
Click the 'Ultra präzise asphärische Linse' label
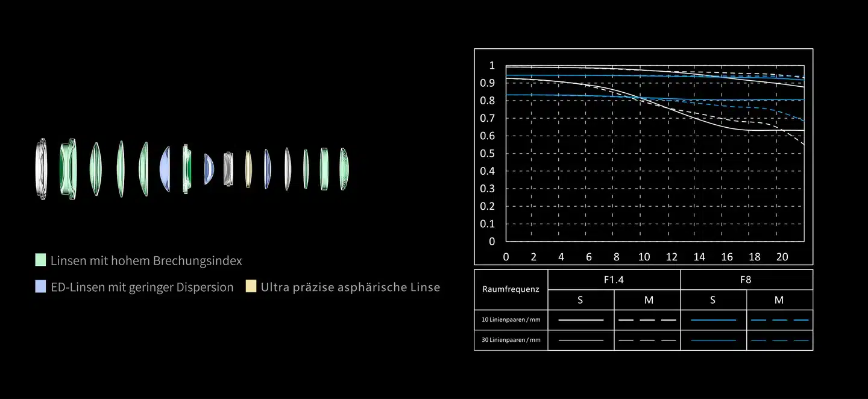(x=350, y=287)
